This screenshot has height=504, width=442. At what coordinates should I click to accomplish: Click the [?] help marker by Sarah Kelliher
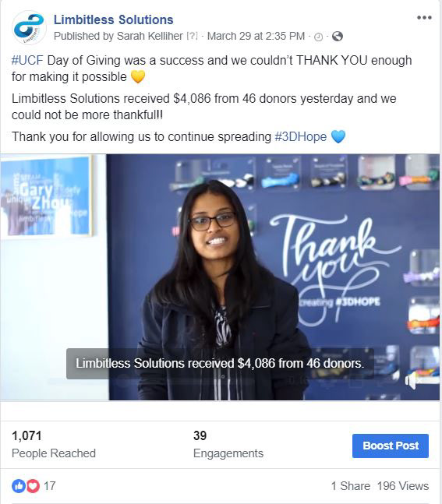click(x=193, y=36)
